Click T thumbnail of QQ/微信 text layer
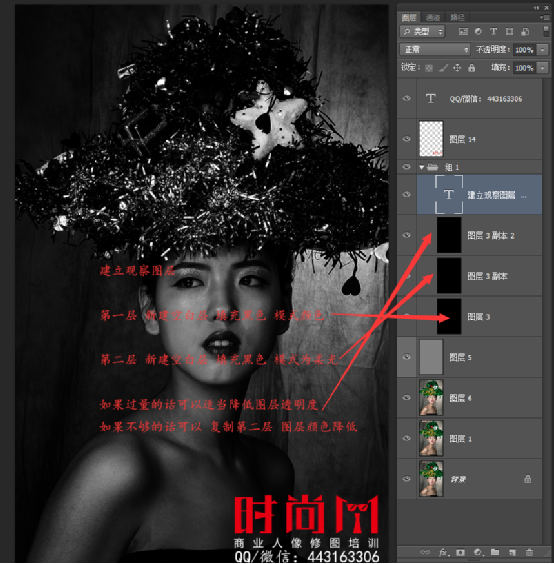 431,99
